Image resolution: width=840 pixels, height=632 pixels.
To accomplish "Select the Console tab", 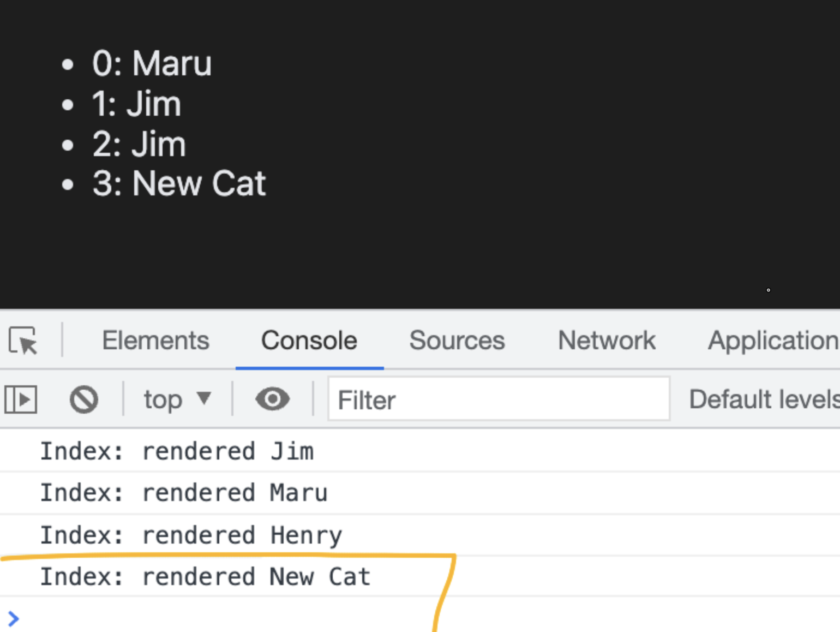I will [x=309, y=341].
